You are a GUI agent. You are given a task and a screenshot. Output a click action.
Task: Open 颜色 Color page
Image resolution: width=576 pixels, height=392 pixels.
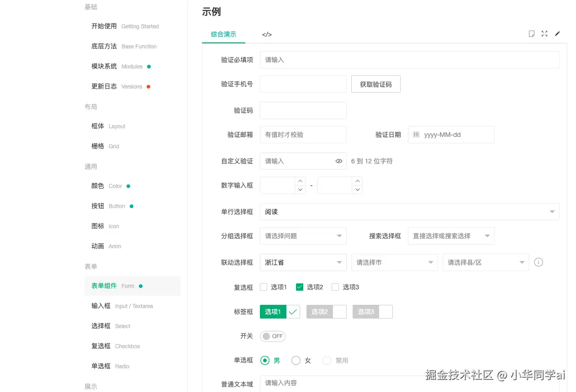(x=111, y=186)
